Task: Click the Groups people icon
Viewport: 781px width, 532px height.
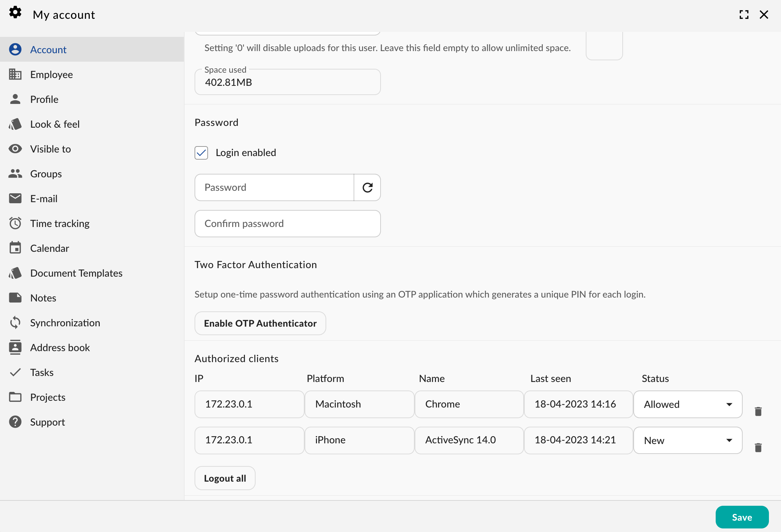Action: click(x=15, y=173)
